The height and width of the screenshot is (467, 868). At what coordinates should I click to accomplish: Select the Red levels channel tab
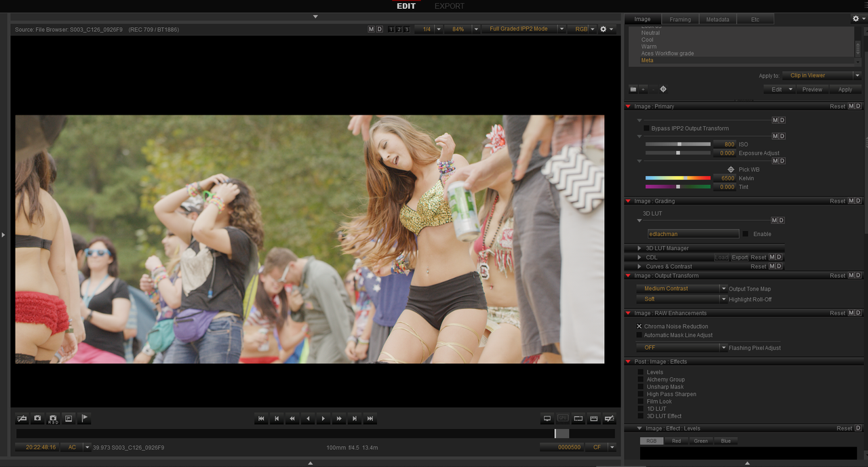click(676, 441)
